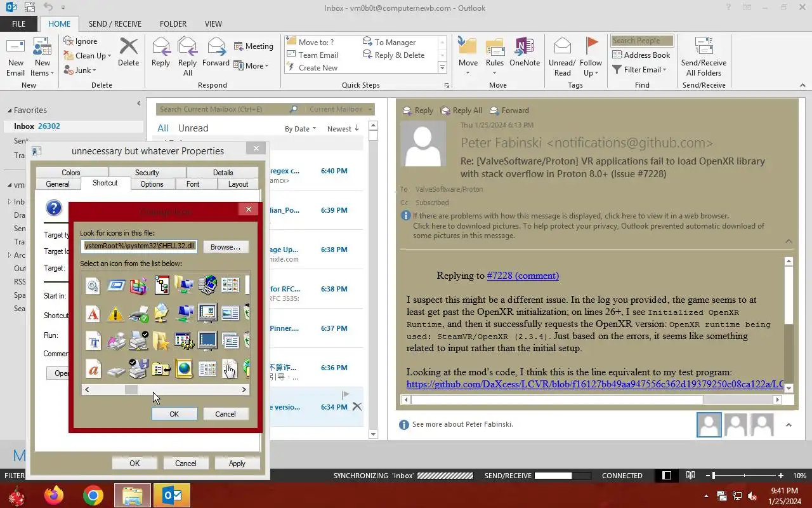
Task: Expand the People pane chevron
Action: pos(789,425)
